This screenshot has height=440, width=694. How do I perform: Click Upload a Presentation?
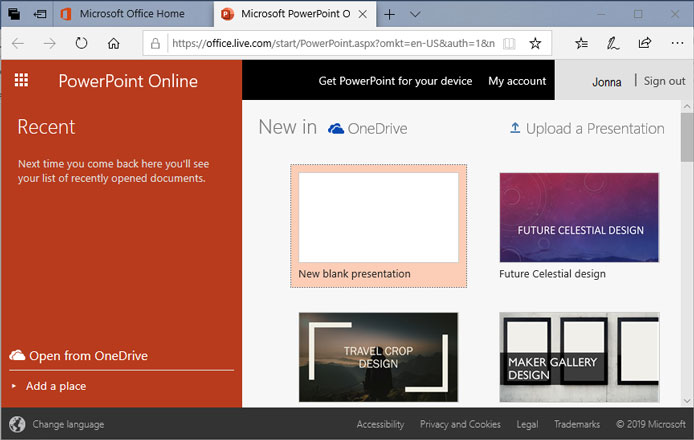[x=587, y=128]
